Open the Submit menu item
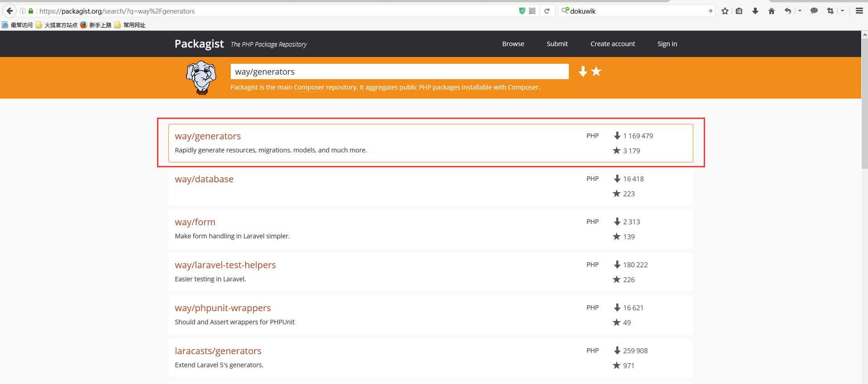868x384 pixels. [557, 44]
